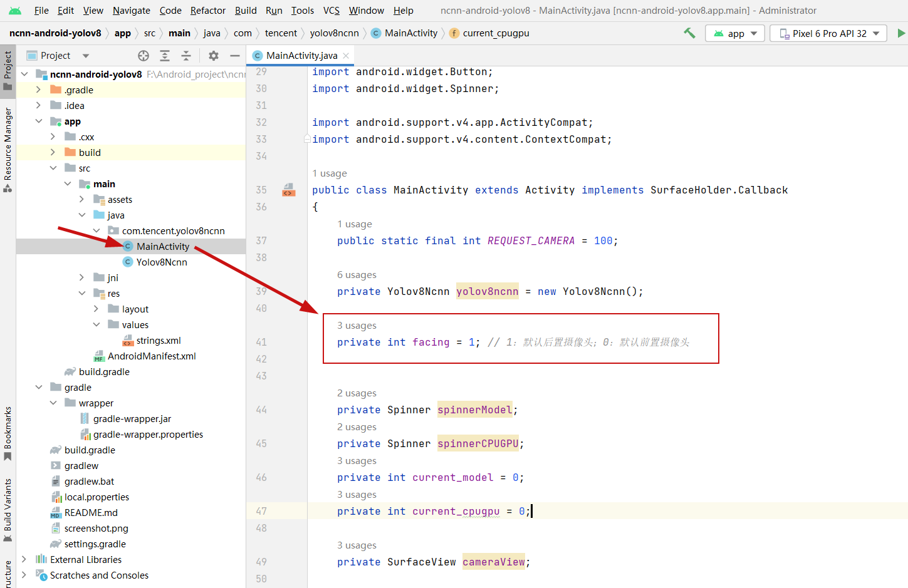Expand External Libraries node
The width and height of the screenshot is (908, 588).
[24, 559]
